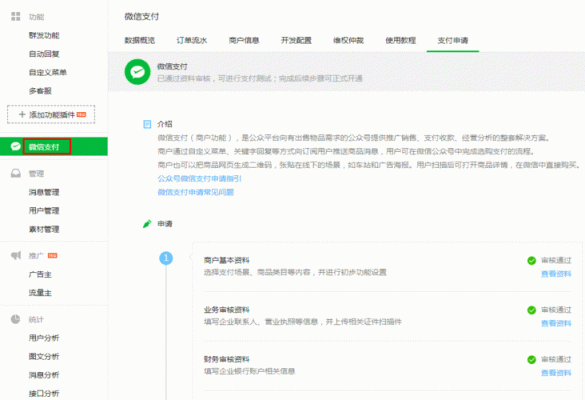Open 自定义菜单 in the sidebar
The image size is (585, 400).
pos(48,72)
